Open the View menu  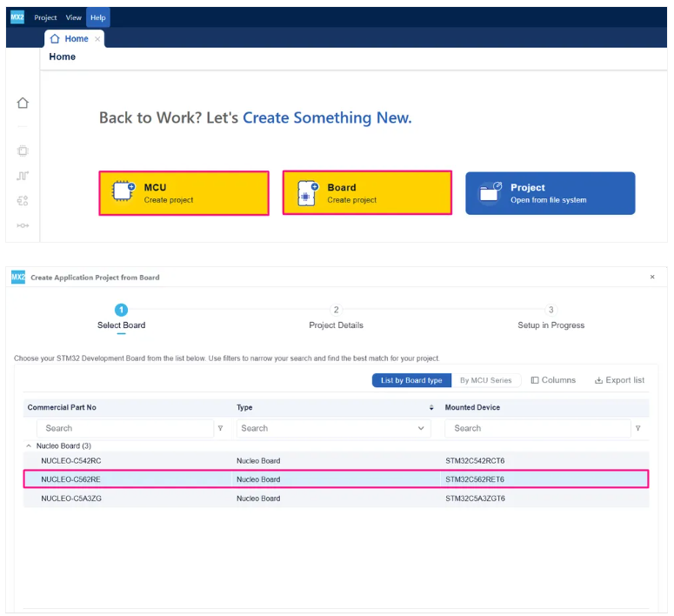74,17
